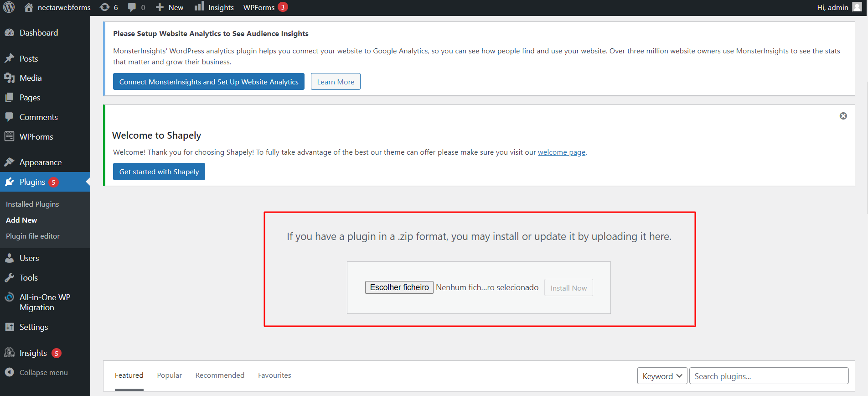Click the All-in-One WP Migration icon

coord(9,297)
